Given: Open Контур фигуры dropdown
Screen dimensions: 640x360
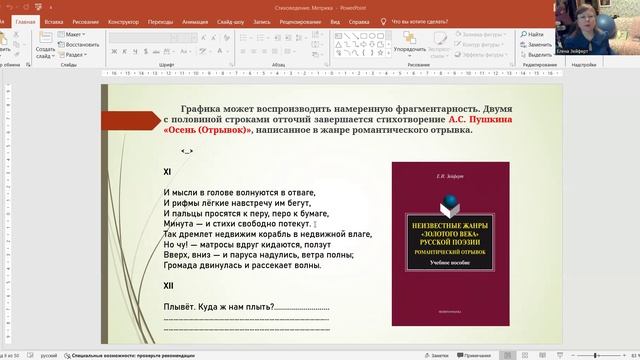Looking at the screenshot, I should click(x=480, y=44).
